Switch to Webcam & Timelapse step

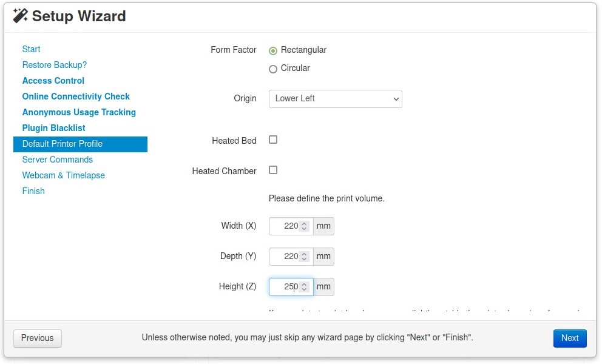tap(64, 175)
